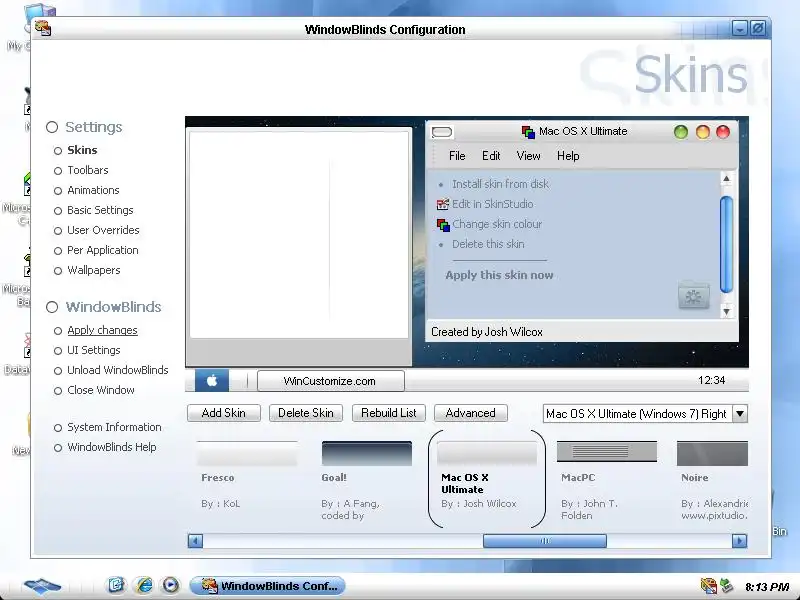The width and height of the screenshot is (800, 600).
Task: Click the WindowBlinds title bar app icon
Action: (x=43, y=28)
